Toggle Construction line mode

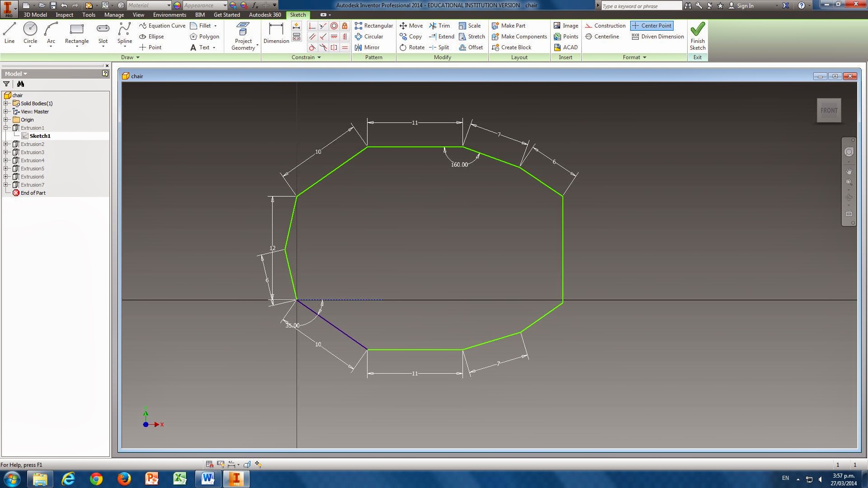605,26
